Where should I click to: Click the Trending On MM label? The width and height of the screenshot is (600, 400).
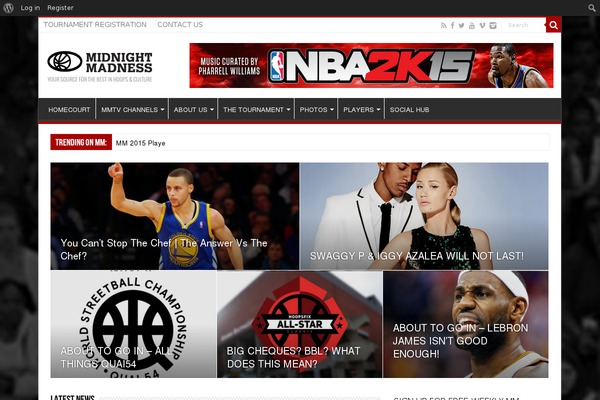(81, 142)
